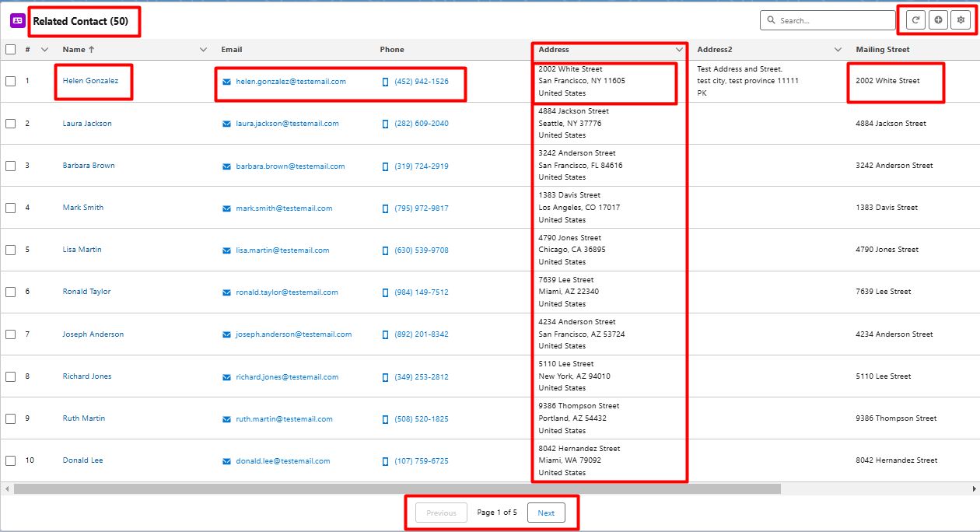Open the Address2 column dropdown chevron
980x532 pixels.
pyautogui.click(x=838, y=50)
